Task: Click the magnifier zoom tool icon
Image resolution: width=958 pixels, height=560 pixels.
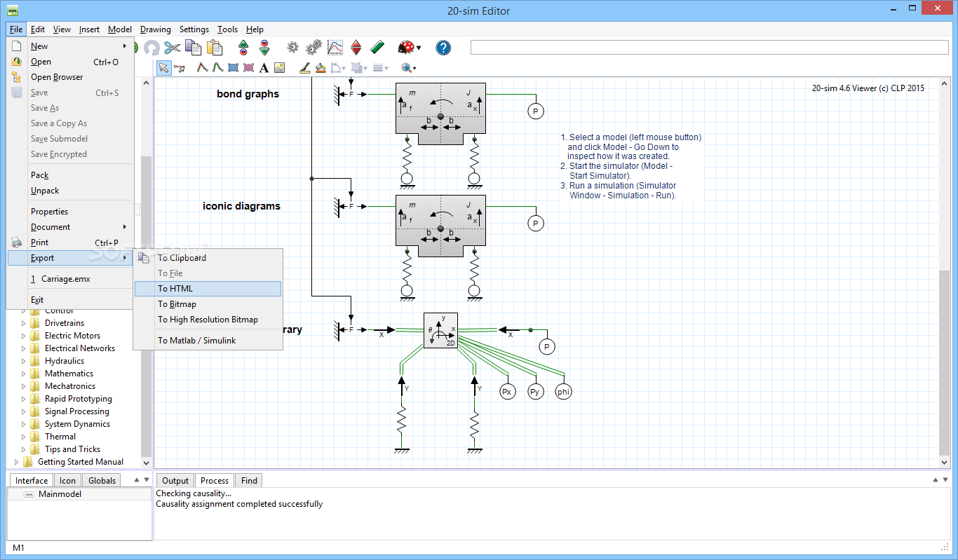Action: tap(406, 68)
